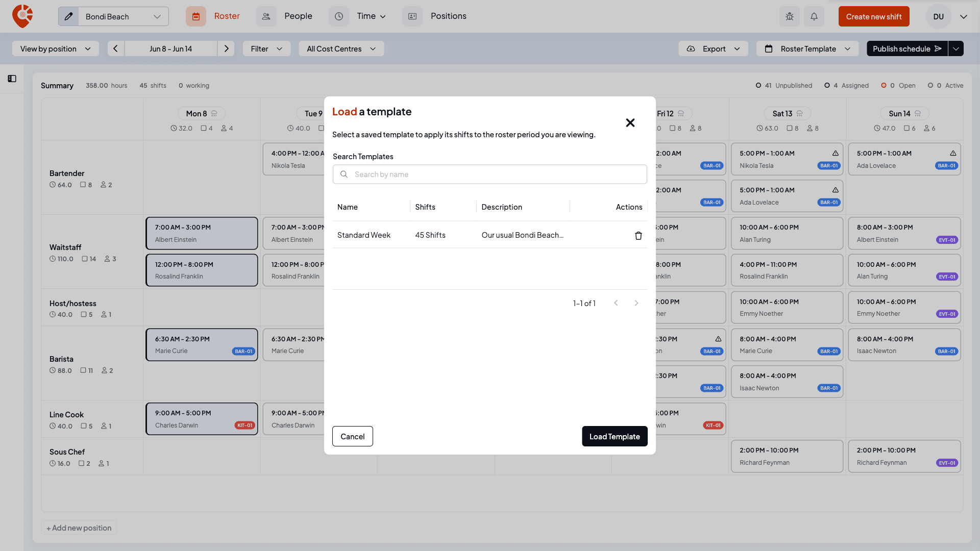Click the Cancel button

point(352,436)
